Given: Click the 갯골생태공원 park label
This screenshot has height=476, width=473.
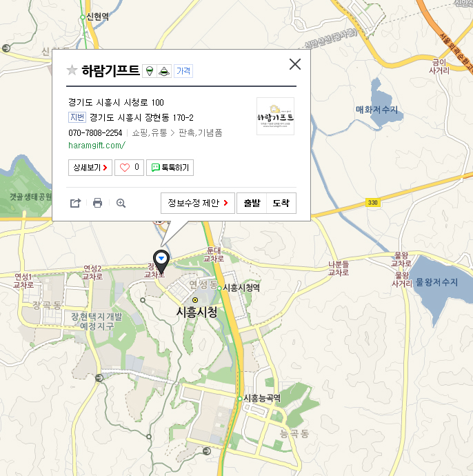Looking at the screenshot, I should (30, 197).
